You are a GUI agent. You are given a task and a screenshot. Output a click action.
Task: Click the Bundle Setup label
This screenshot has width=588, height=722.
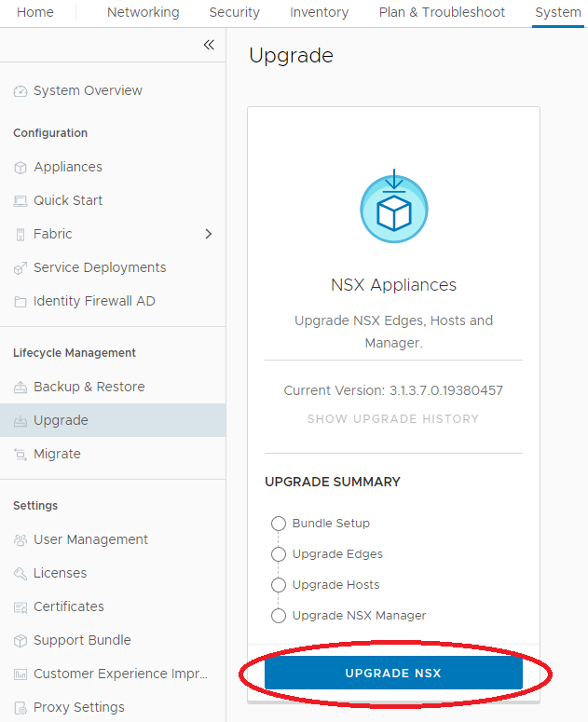[x=331, y=524]
